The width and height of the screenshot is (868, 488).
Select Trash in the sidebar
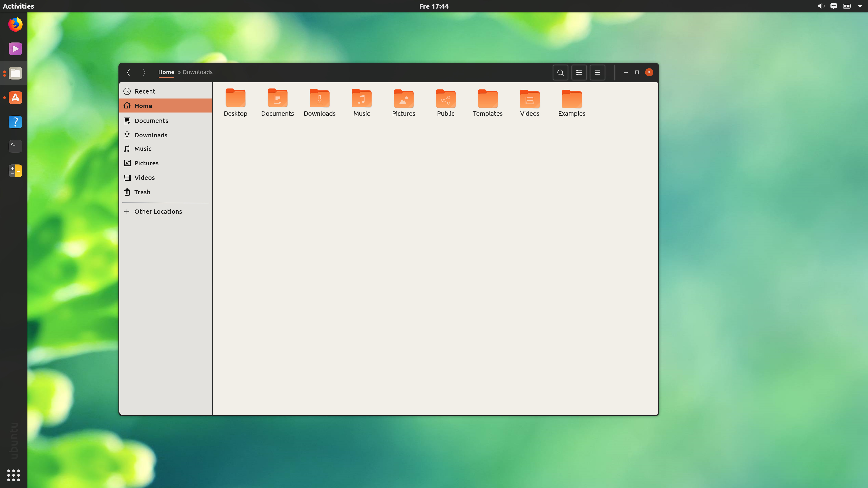(142, 192)
